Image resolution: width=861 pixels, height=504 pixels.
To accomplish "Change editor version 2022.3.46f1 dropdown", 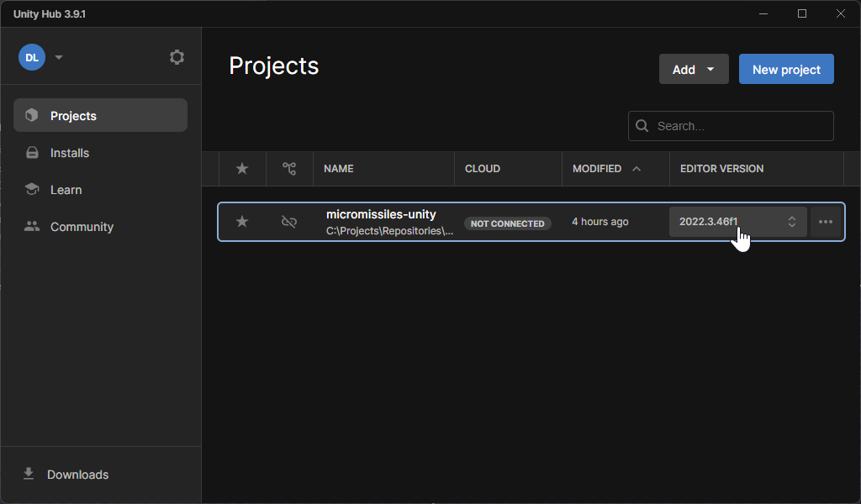I will 738,222.
